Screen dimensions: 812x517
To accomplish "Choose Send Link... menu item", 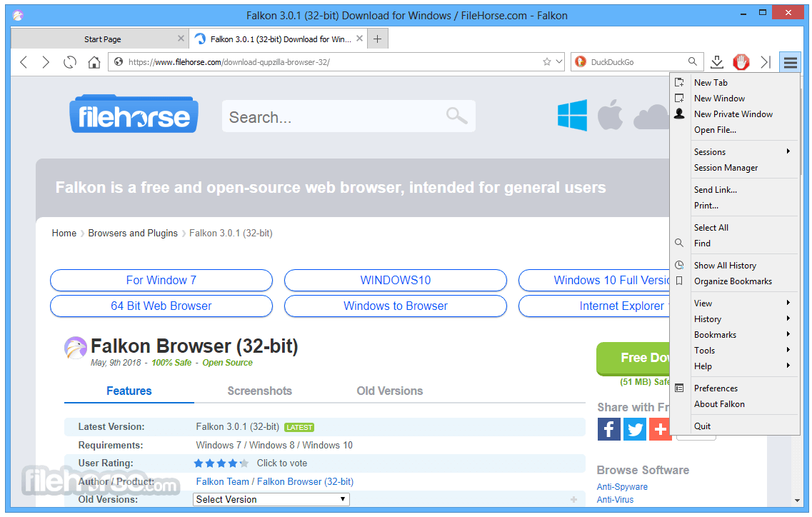I will click(735, 190).
